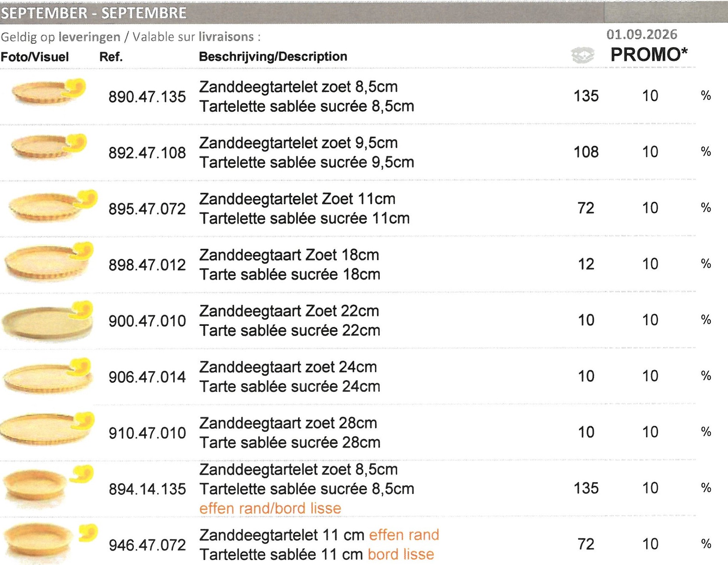
Task: Click the Ref. column header
Action: pyautogui.click(x=111, y=57)
